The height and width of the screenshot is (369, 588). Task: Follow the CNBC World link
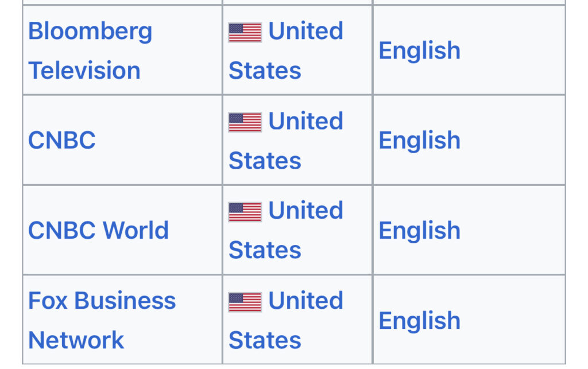pos(98,231)
